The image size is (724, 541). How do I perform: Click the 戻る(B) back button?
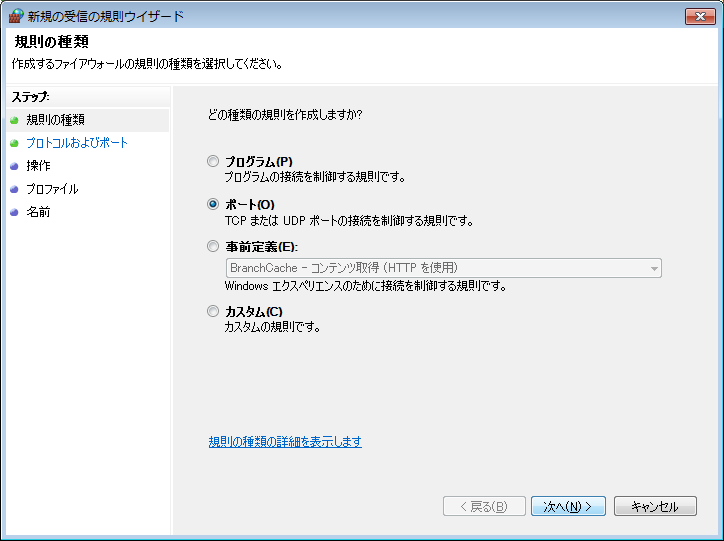[x=484, y=506]
